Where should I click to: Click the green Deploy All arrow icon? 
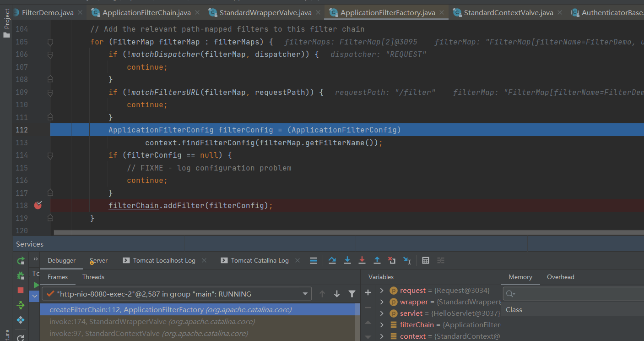click(21, 305)
